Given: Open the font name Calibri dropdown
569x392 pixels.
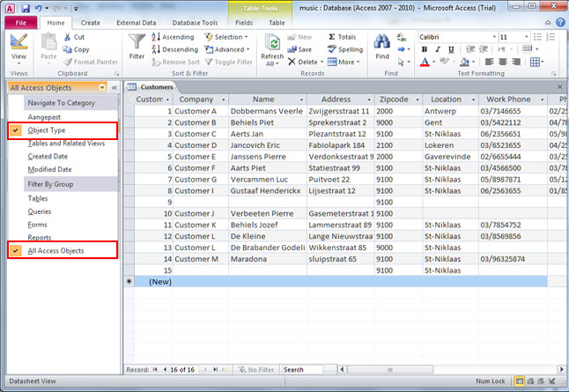Looking at the screenshot, I should point(494,37).
